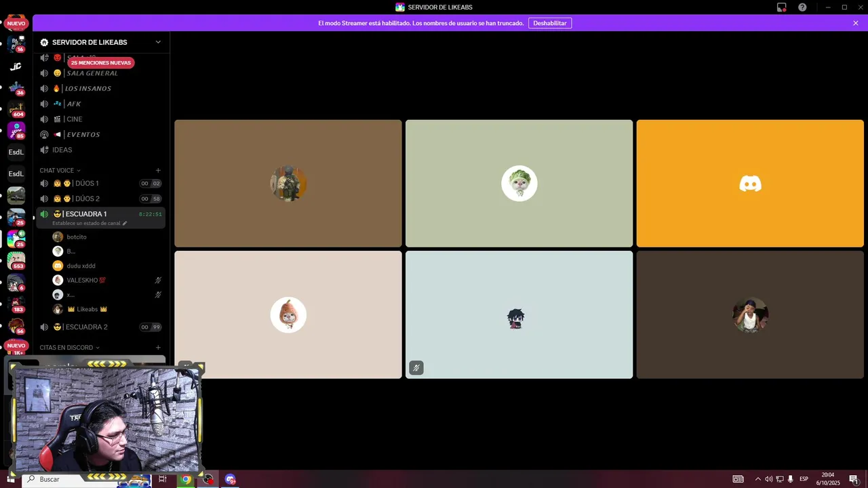Viewport: 868px width, 488px height.
Task: Open the server icon with badge 85
Action: click(16, 131)
